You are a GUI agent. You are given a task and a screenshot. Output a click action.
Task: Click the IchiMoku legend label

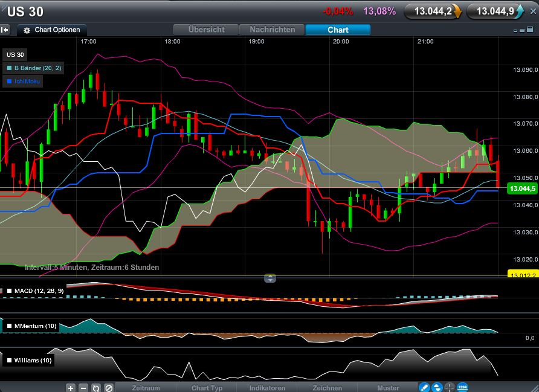pyautogui.click(x=27, y=82)
